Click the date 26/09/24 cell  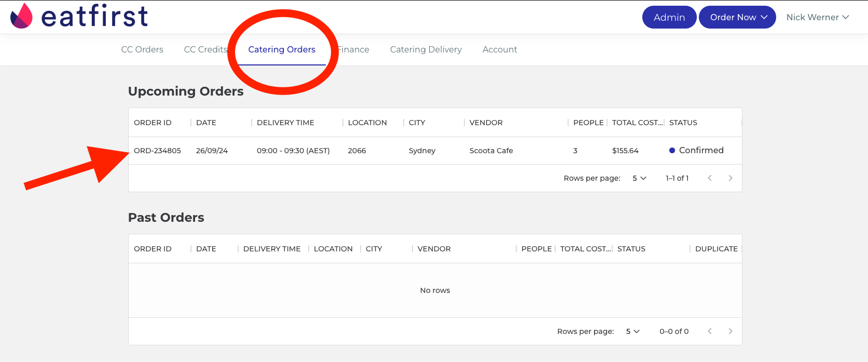(212, 151)
